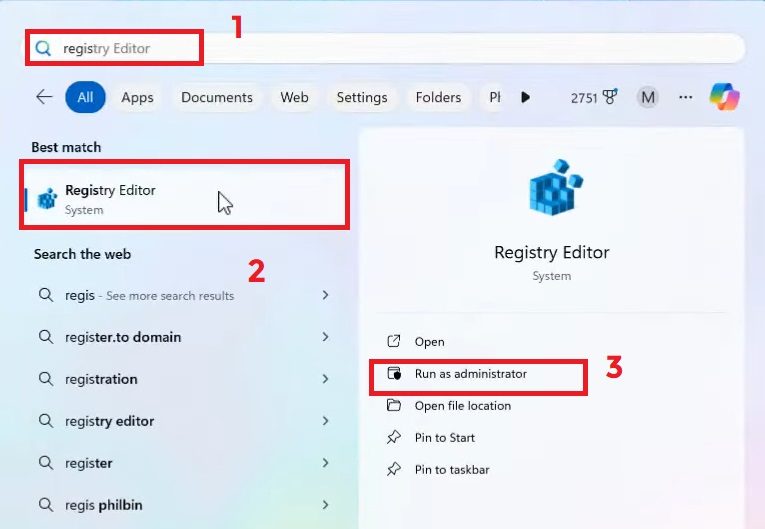Image resolution: width=765 pixels, height=529 pixels.
Task: Select the All filter tab
Action: [85, 97]
